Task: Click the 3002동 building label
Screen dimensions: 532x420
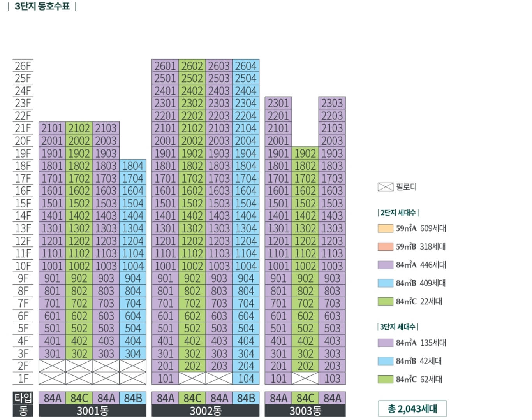Action: click(206, 411)
